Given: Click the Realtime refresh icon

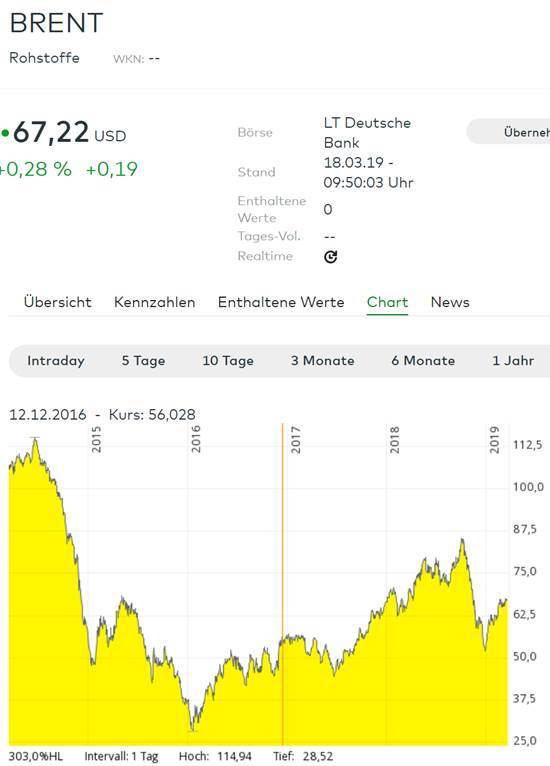Looking at the screenshot, I should [331, 256].
